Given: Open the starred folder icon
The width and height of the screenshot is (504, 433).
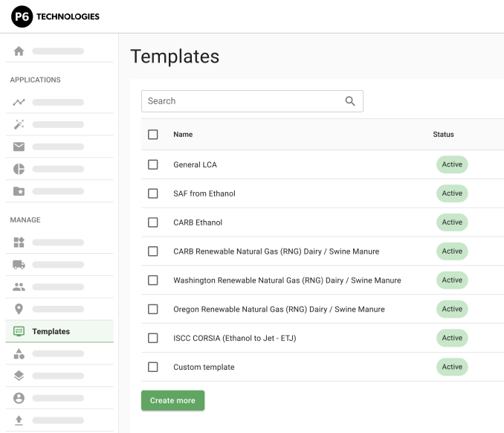Looking at the screenshot, I should 19,191.
